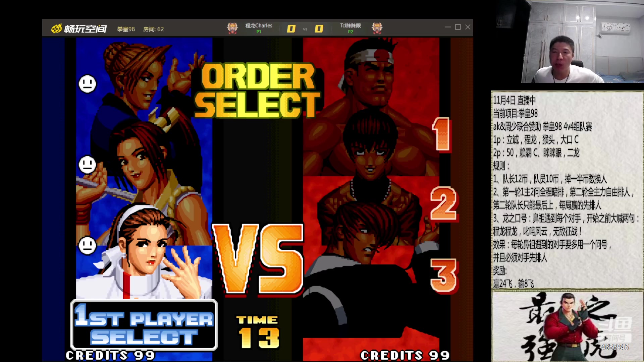644x362 pixels.
Task: Click the 赢24飞, 输8飞 reward line
Action: [x=513, y=284]
